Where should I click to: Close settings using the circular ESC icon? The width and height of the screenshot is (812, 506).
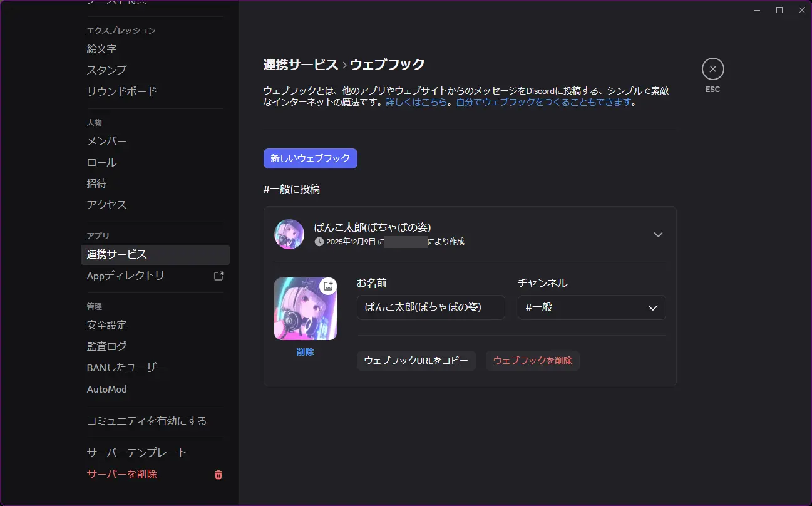(x=712, y=69)
